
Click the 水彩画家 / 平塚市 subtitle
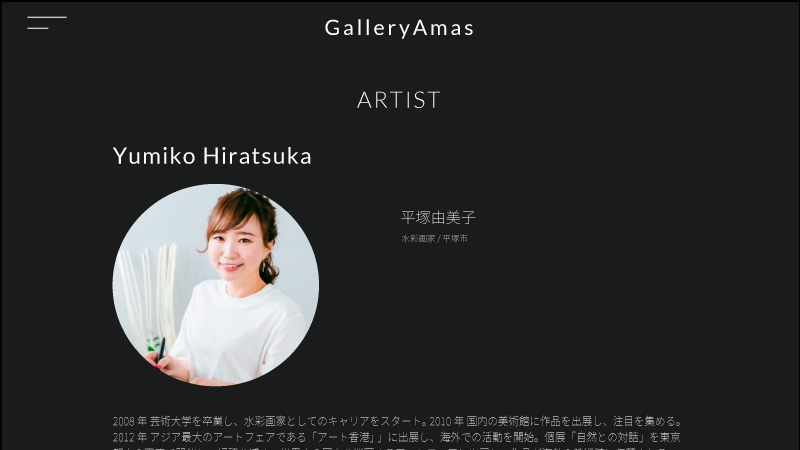pyautogui.click(x=434, y=238)
